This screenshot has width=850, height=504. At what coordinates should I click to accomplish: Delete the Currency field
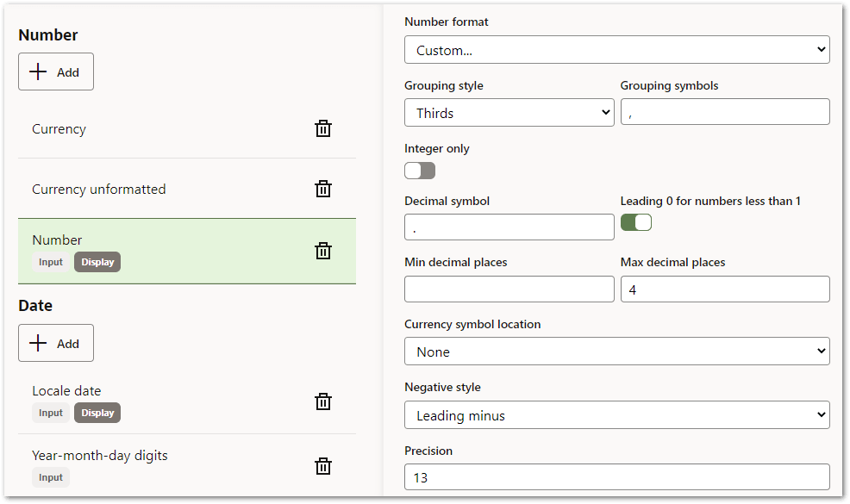(x=323, y=128)
